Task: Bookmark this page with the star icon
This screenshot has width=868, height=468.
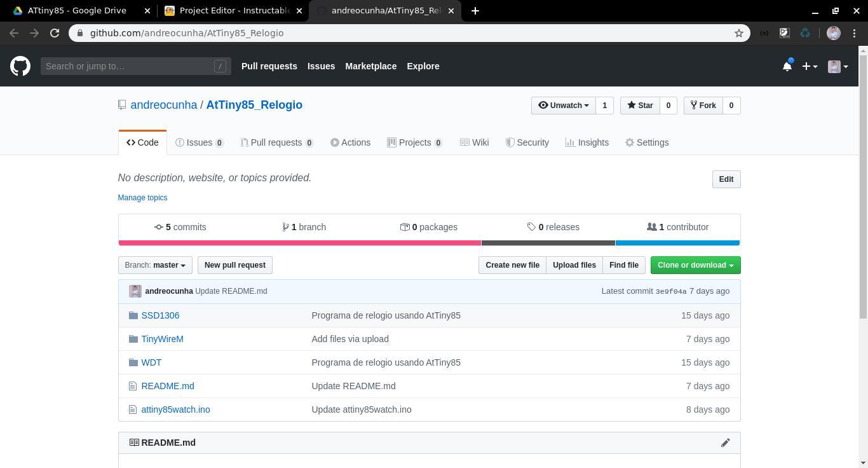Action: 738,33
